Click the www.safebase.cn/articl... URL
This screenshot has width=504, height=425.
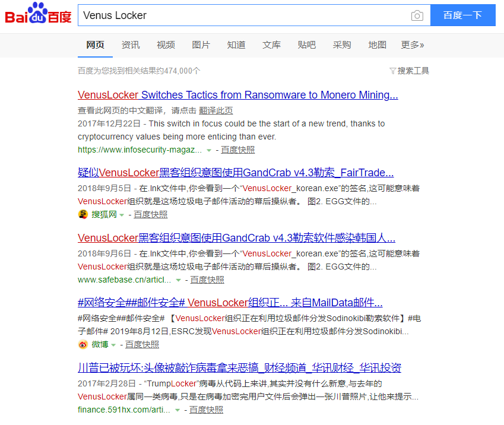pos(125,280)
